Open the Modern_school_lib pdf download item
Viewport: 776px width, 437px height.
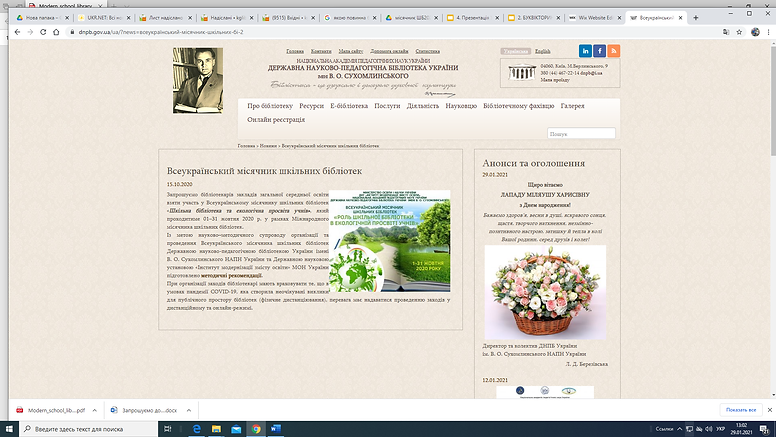pos(52,410)
